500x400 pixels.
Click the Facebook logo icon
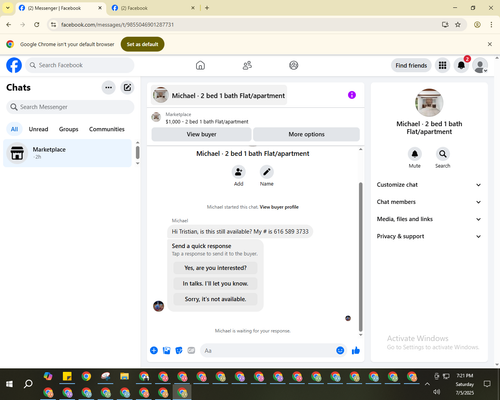coord(14,65)
